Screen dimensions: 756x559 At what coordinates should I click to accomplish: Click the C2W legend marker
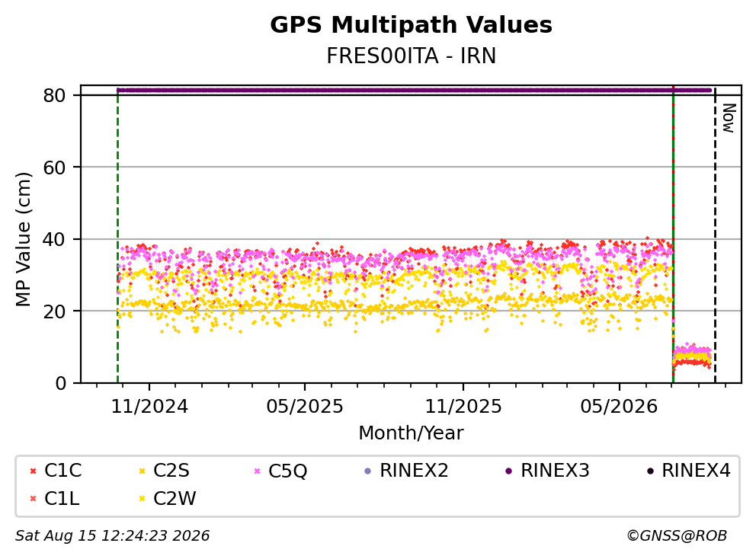142,499
